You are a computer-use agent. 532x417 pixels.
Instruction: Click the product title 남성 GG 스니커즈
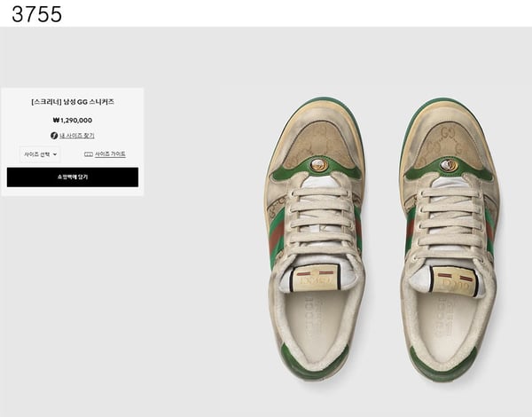pyautogui.click(x=73, y=102)
